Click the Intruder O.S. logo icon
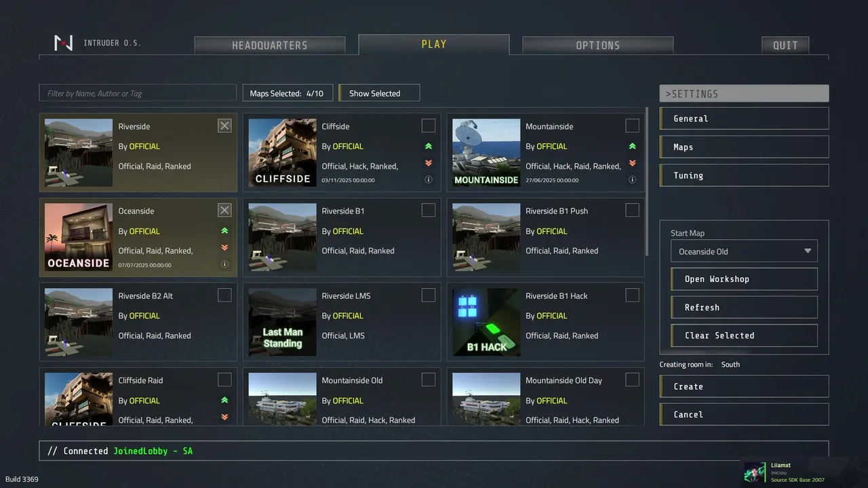 (63, 43)
